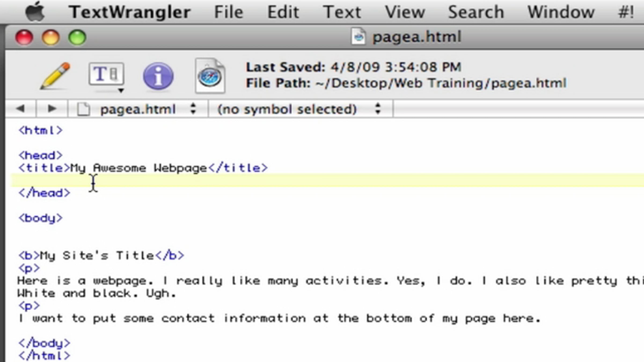
Task: Open the Text Options toolbar icon
Action: (x=106, y=74)
